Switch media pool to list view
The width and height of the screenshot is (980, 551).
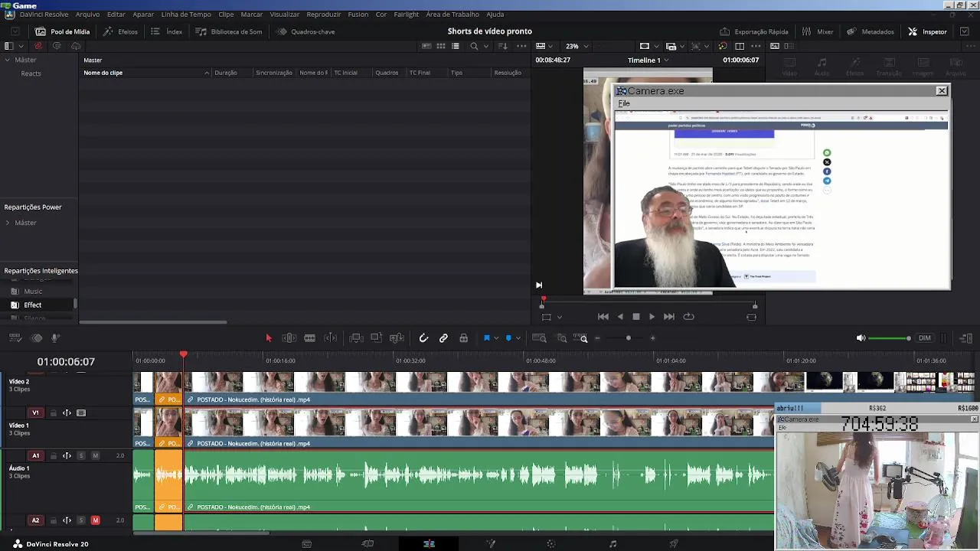coord(456,47)
